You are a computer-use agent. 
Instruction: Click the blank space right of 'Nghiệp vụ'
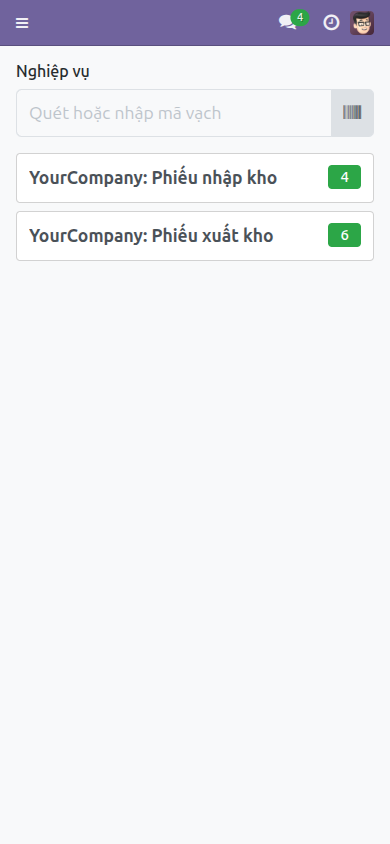click(x=231, y=72)
